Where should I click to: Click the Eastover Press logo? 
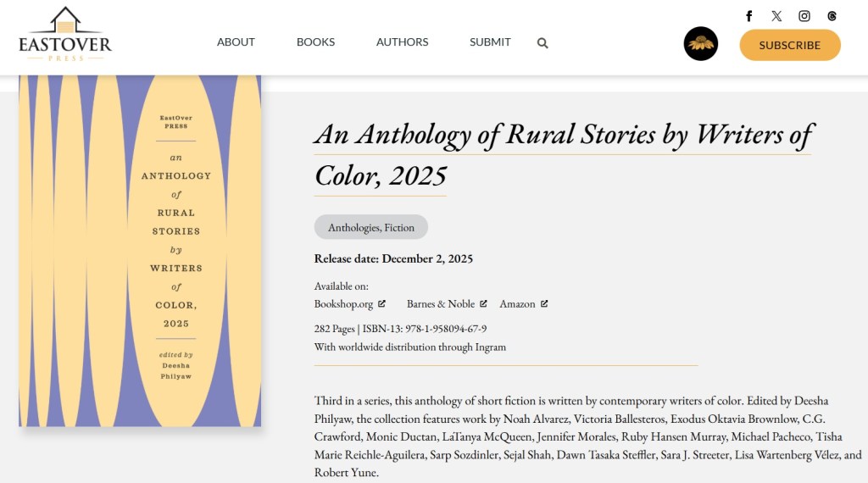point(65,36)
